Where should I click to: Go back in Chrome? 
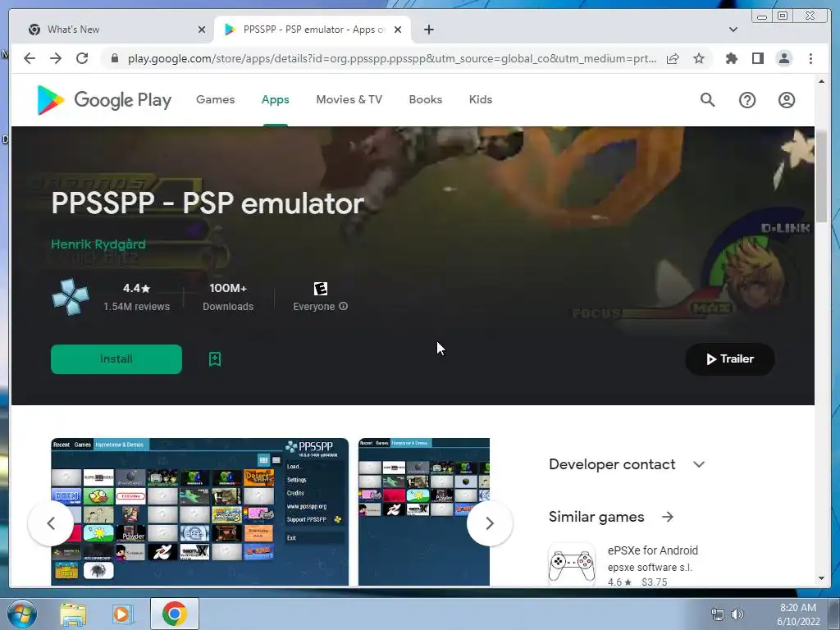coord(30,58)
